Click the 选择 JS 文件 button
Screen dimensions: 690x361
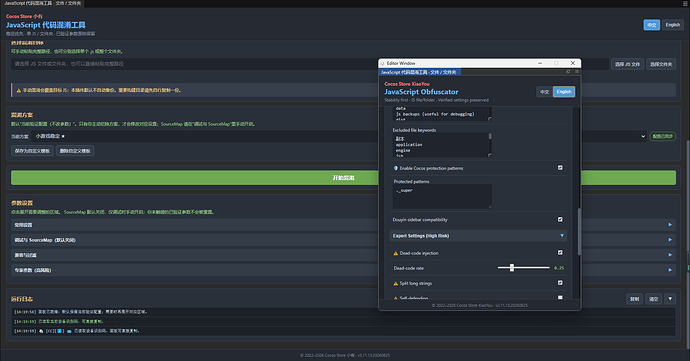pyautogui.click(x=627, y=64)
